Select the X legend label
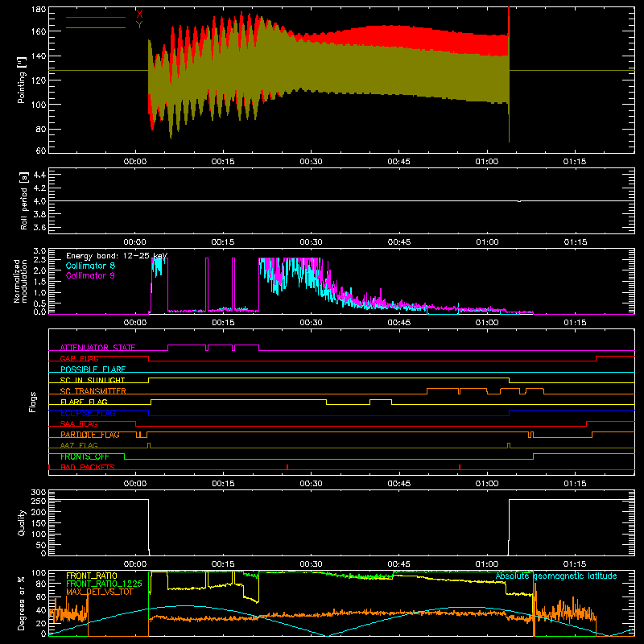 [x=139, y=14]
